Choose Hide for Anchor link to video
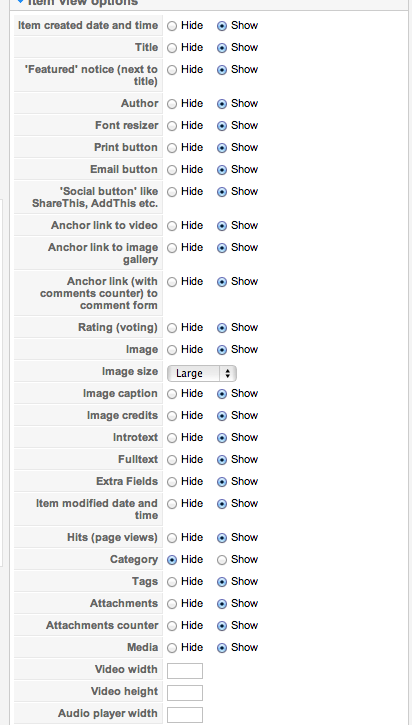Image resolution: width=412 pixels, height=725 pixels. (172, 226)
